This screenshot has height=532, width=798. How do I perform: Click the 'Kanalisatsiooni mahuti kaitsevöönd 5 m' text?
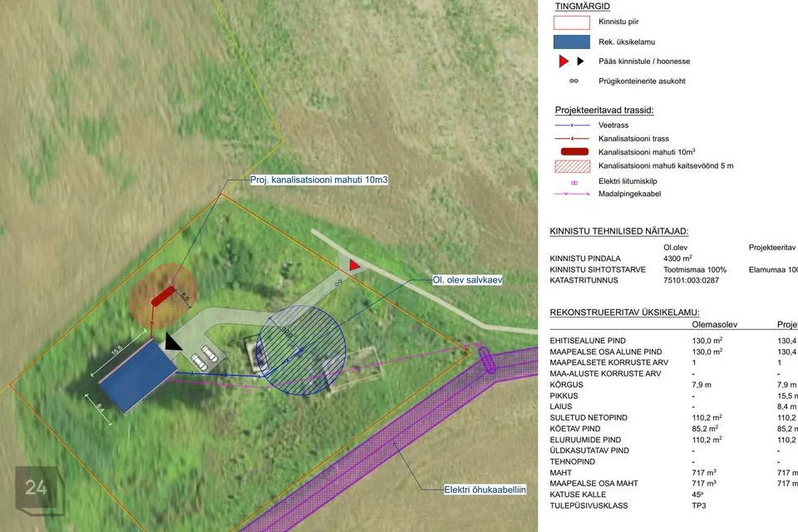pos(666,166)
